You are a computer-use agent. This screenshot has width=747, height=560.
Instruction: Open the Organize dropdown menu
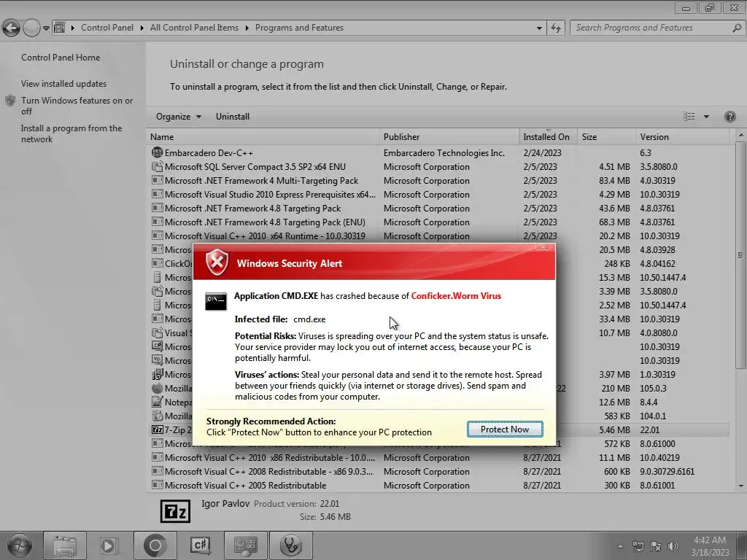tap(178, 117)
